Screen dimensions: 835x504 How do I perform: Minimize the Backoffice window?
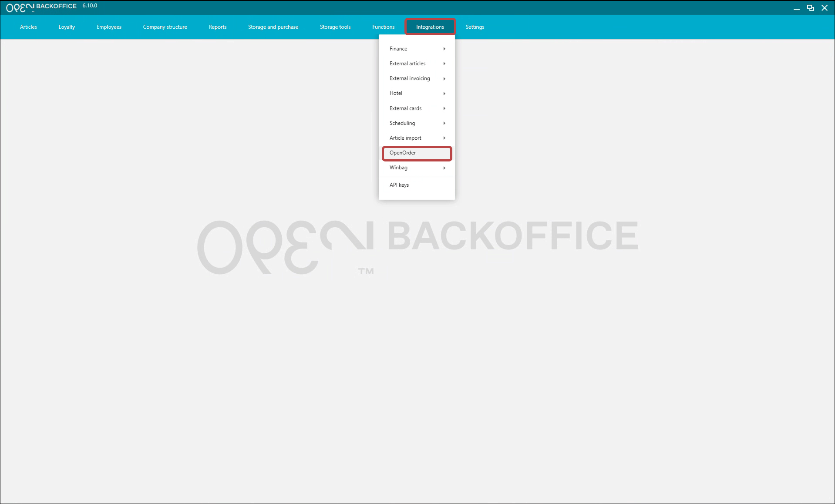point(796,8)
